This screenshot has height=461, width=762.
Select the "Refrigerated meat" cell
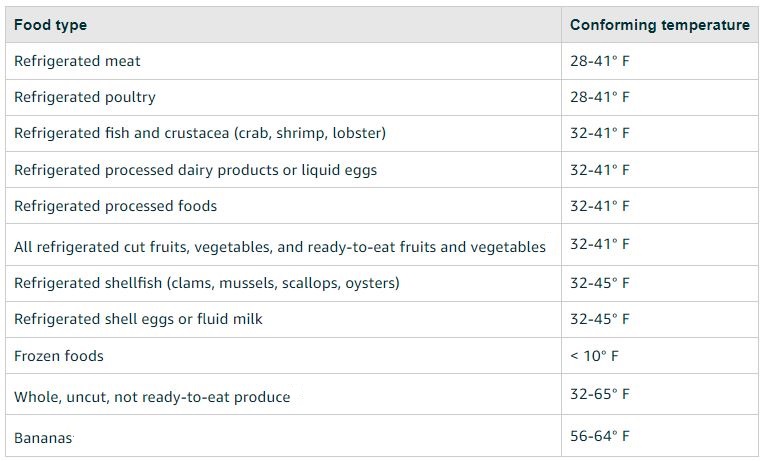tap(77, 61)
